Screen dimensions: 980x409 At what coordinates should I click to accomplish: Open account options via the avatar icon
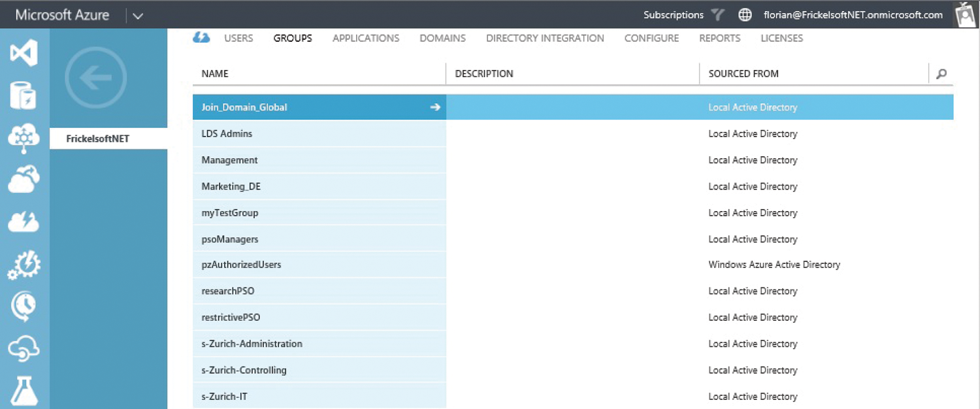965,14
